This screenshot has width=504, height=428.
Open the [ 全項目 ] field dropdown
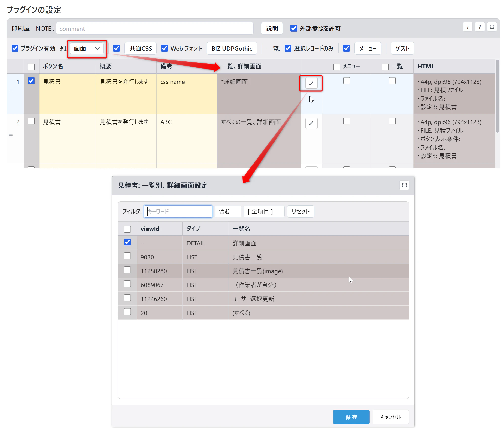tap(264, 211)
